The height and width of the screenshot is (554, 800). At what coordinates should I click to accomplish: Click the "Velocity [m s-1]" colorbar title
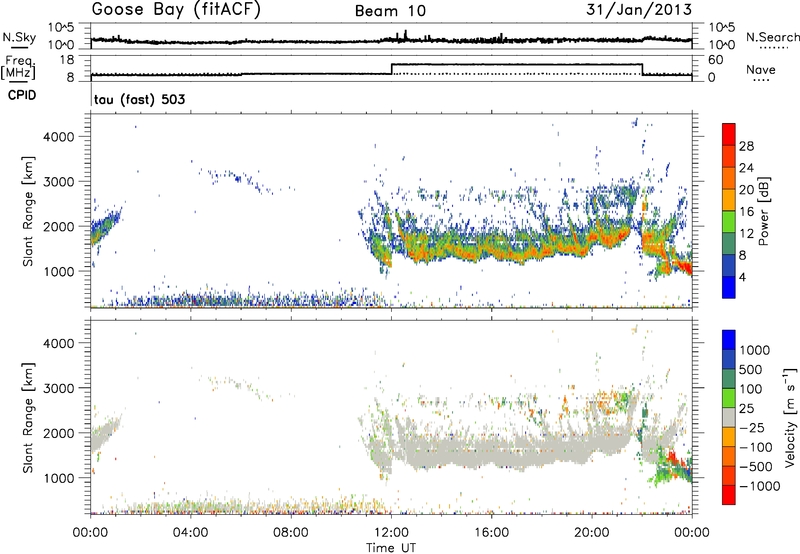[x=790, y=417]
